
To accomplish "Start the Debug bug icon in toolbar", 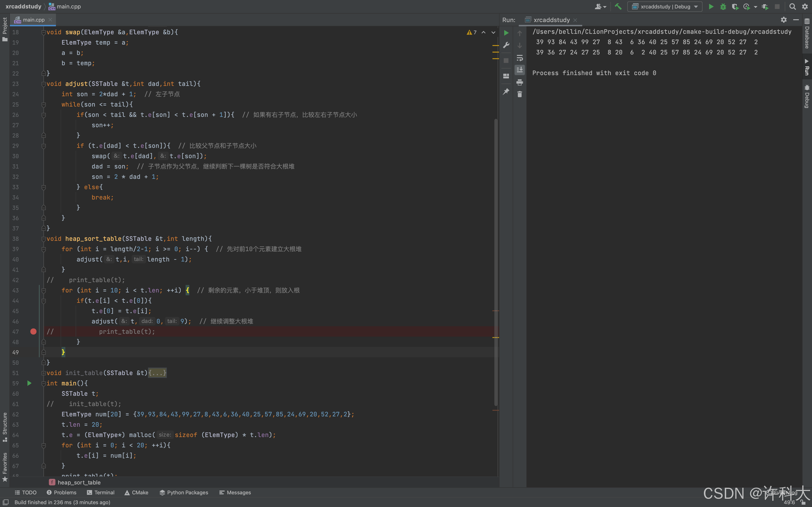I will [x=723, y=6].
